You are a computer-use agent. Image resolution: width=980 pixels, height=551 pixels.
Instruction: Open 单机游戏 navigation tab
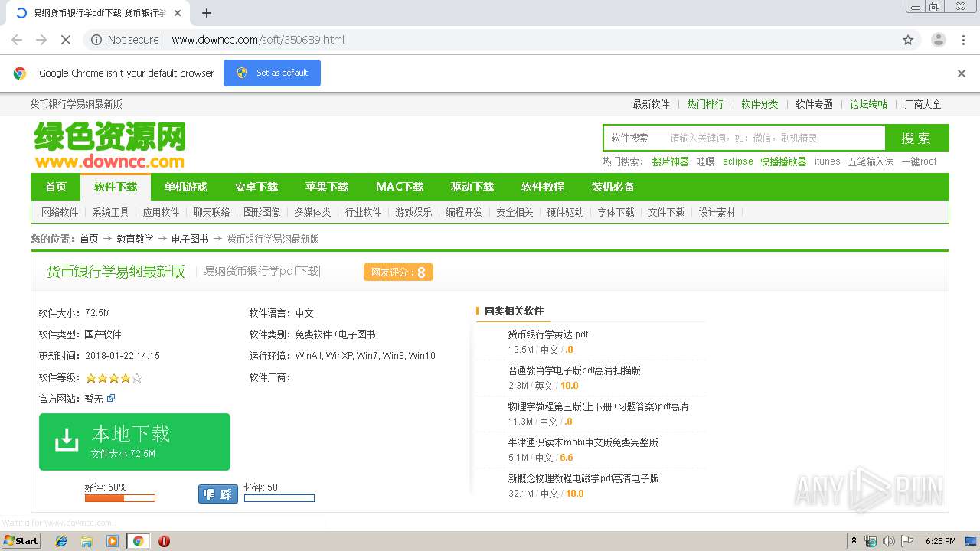click(x=186, y=187)
